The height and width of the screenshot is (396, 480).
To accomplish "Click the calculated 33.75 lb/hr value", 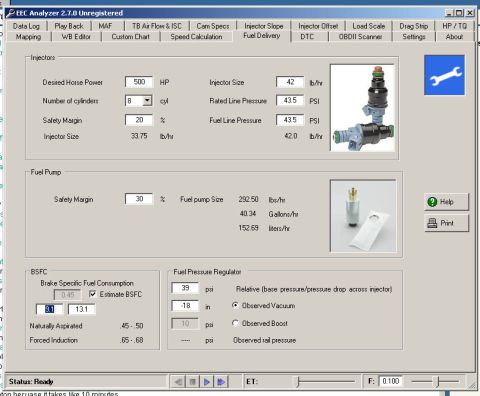I will [x=139, y=136].
